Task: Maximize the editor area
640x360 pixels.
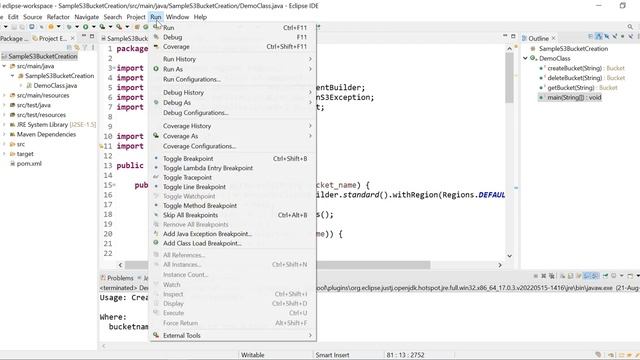Action: coord(513,36)
